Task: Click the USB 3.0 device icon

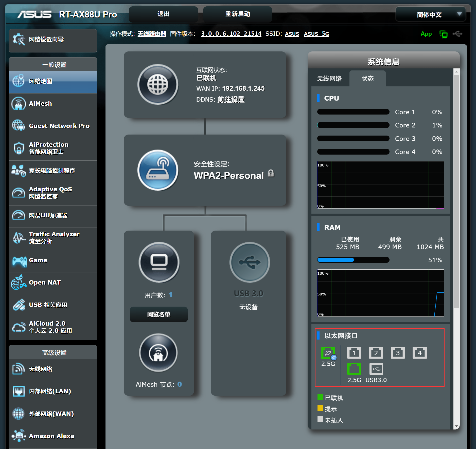Action: (250, 262)
